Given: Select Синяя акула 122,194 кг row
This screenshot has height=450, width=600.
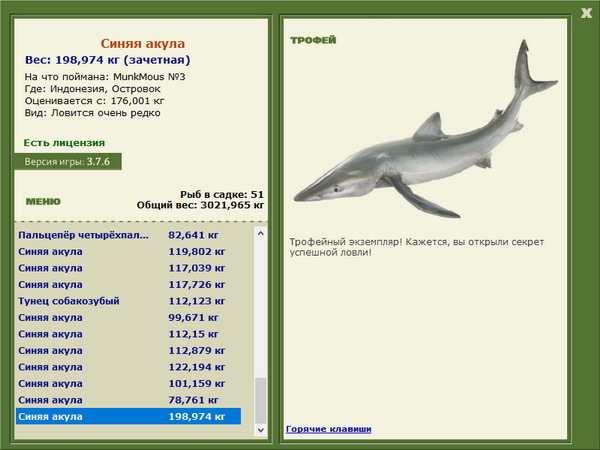Looking at the screenshot, I should [x=129, y=367].
